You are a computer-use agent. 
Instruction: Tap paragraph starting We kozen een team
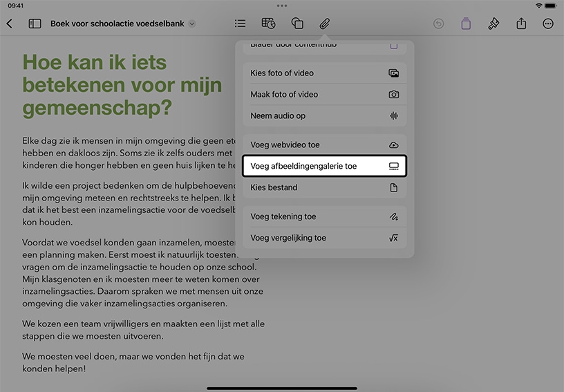[143, 330]
